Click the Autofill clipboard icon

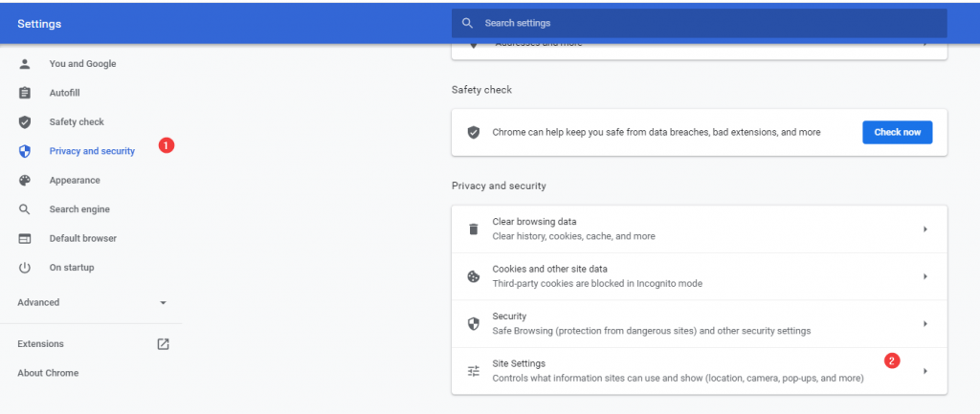(x=24, y=93)
